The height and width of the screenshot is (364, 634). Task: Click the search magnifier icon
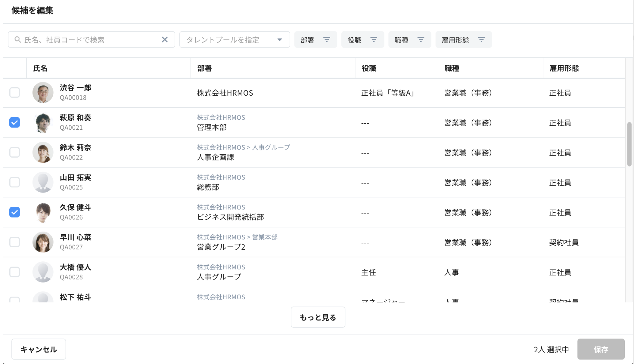pos(17,39)
